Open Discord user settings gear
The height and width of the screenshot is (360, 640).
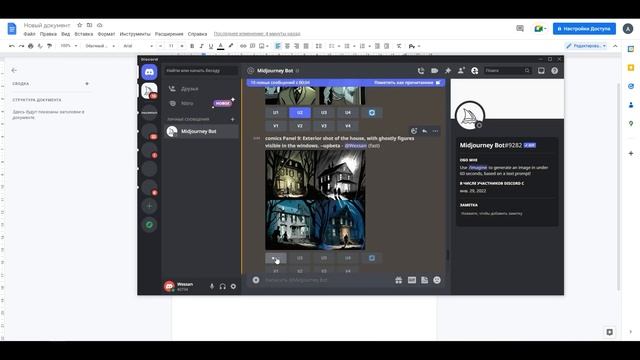coord(233,287)
